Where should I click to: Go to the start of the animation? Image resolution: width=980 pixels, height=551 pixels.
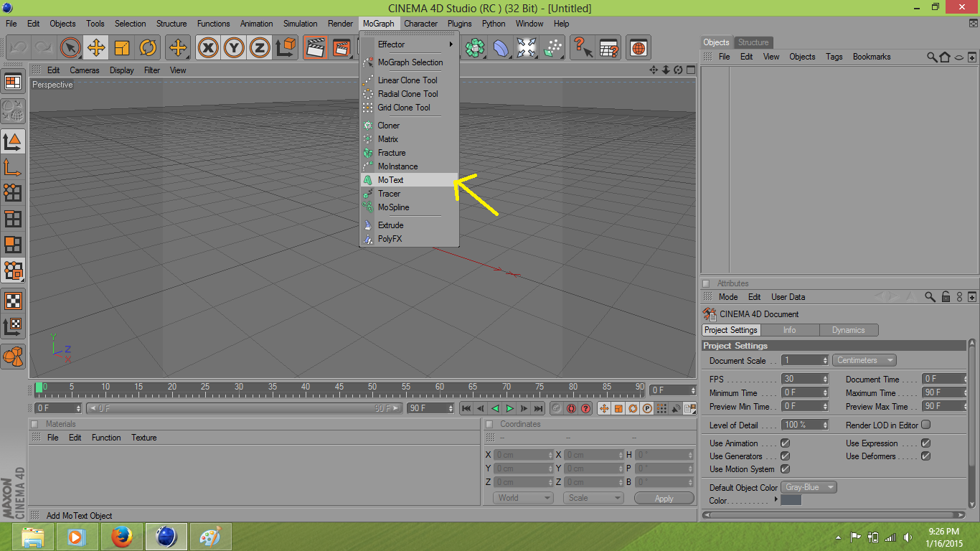pyautogui.click(x=466, y=409)
